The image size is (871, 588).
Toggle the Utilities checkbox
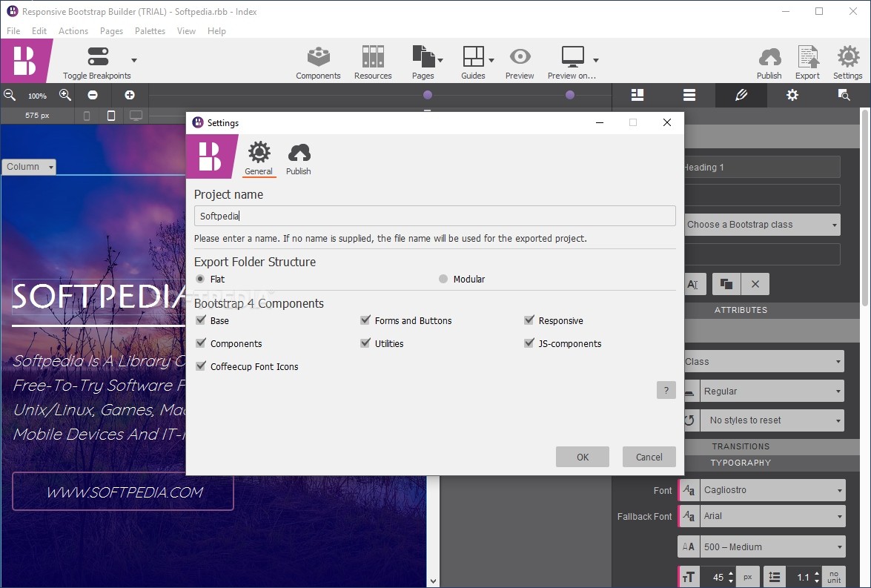point(365,343)
